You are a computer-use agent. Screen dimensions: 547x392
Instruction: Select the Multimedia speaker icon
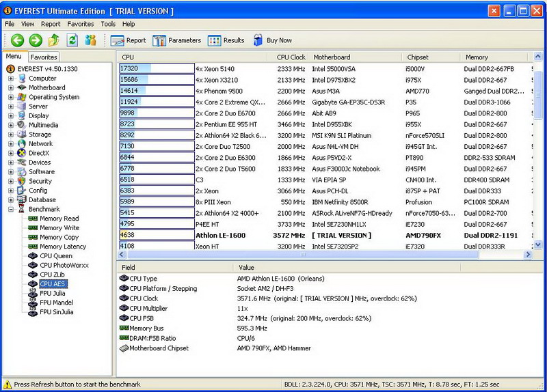(22, 125)
